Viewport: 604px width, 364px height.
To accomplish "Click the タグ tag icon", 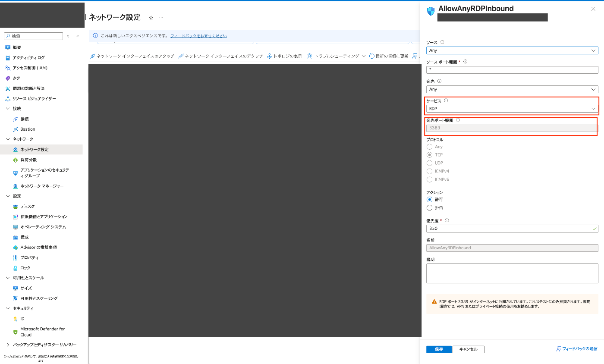I will [x=8, y=78].
